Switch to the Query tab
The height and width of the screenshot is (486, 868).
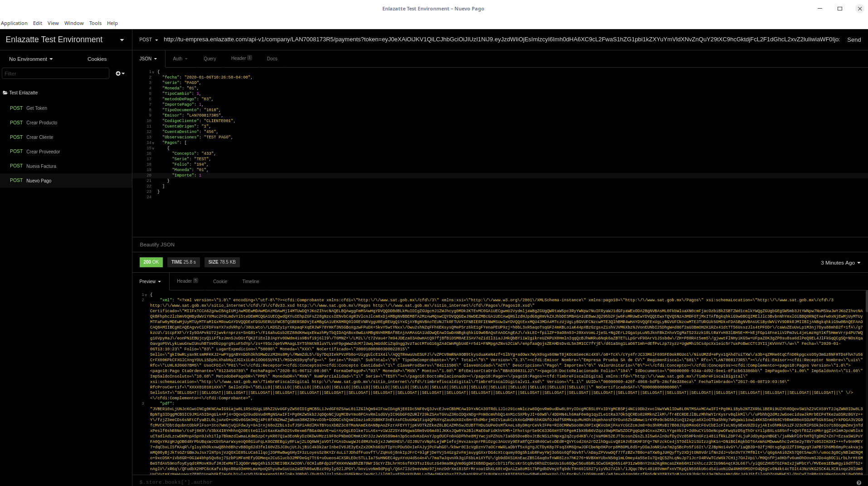coord(210,59)
